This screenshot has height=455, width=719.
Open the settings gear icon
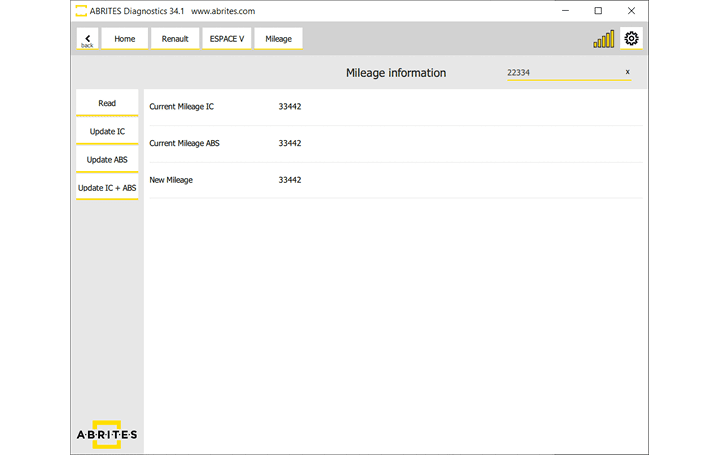pyautogui.click(x=631, y=38)
